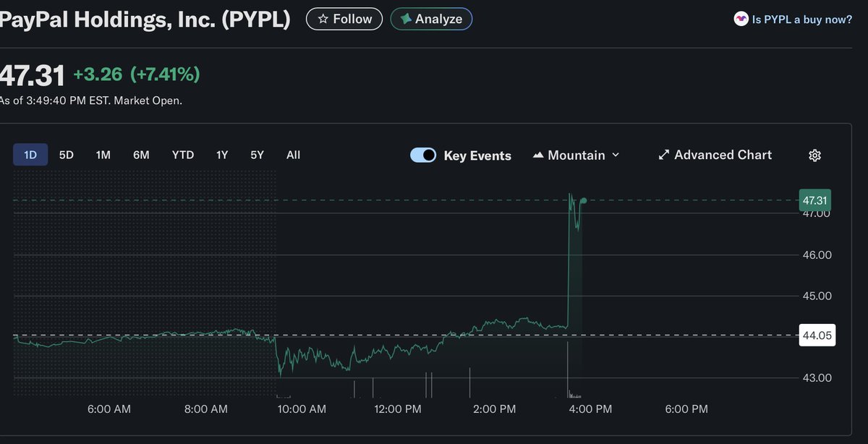The width and height of the screenshot is (868, 444).
Task: Click the 10:00 AM time axis label
Action: (x=302, y=409)
